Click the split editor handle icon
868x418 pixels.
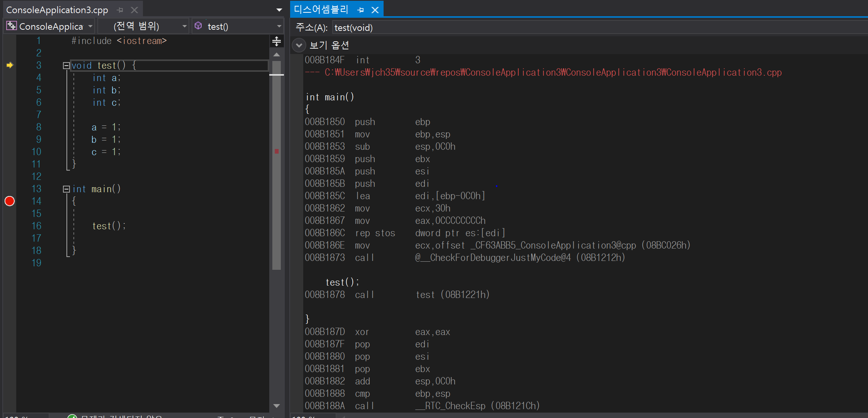pos(277,41)
